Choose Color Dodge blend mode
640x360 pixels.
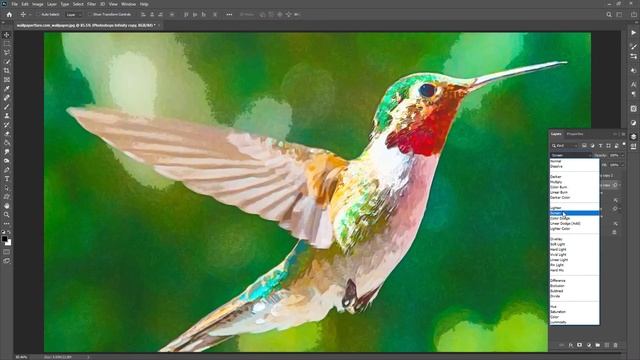574,218
